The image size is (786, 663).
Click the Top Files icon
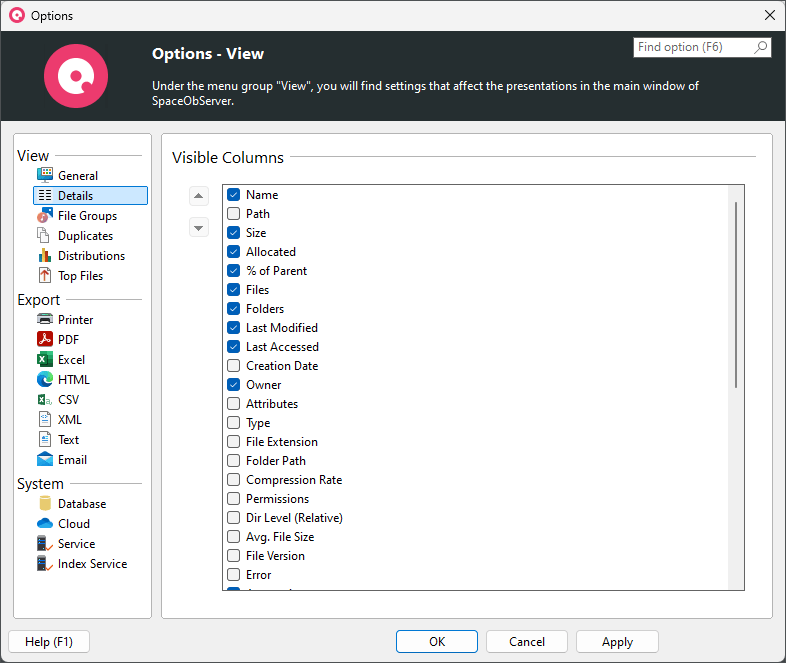[x=44, y=276]
